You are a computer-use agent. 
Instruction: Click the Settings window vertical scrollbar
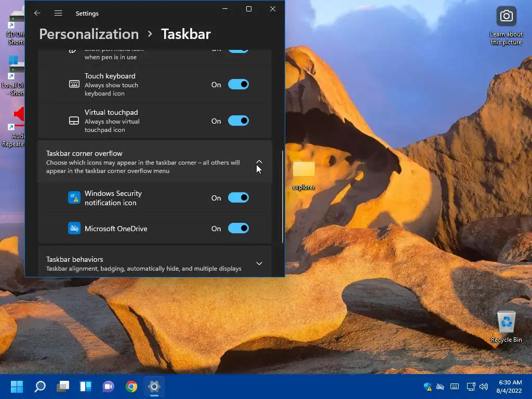(282, 197)
